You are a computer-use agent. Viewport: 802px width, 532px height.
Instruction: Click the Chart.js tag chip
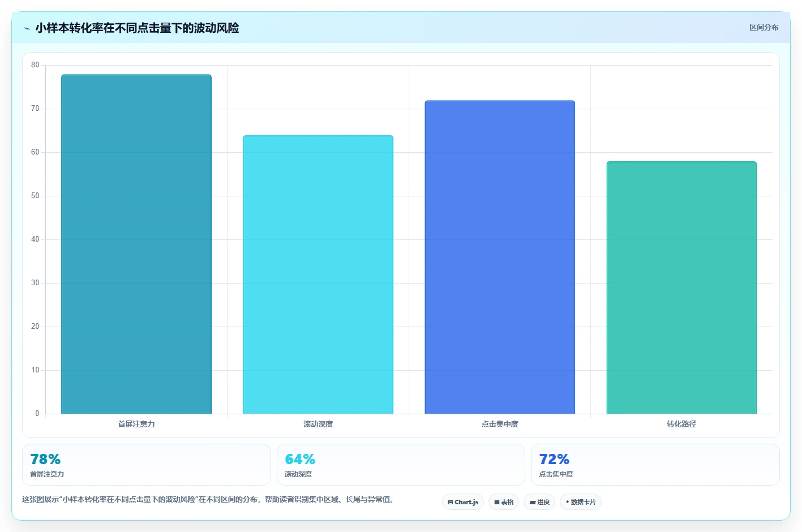(x=463, y=502)
